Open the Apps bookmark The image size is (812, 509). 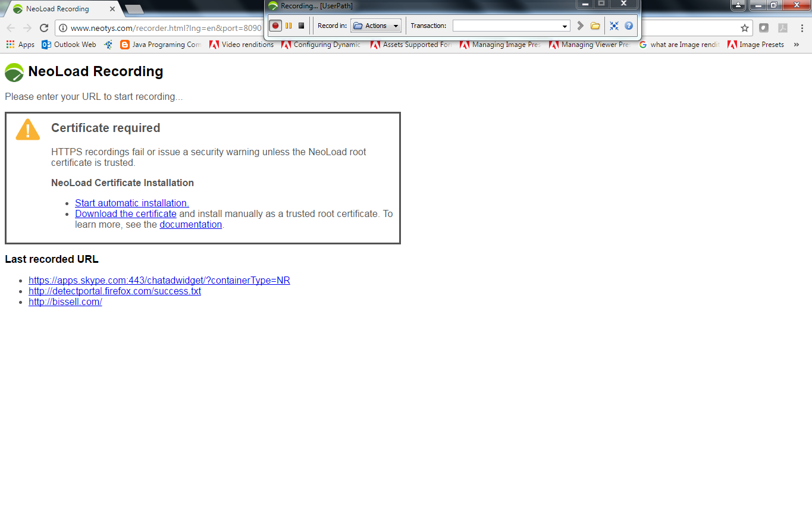20,45
